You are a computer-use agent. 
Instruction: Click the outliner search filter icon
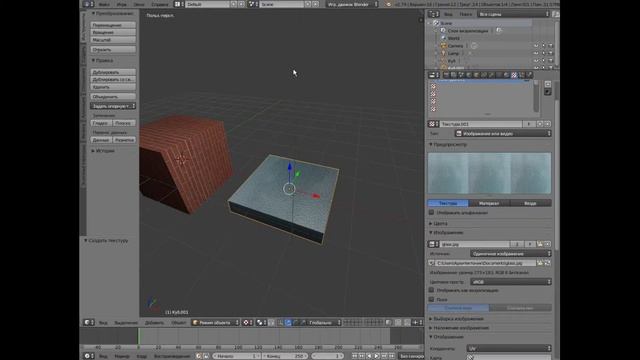[x=556, y=14]
